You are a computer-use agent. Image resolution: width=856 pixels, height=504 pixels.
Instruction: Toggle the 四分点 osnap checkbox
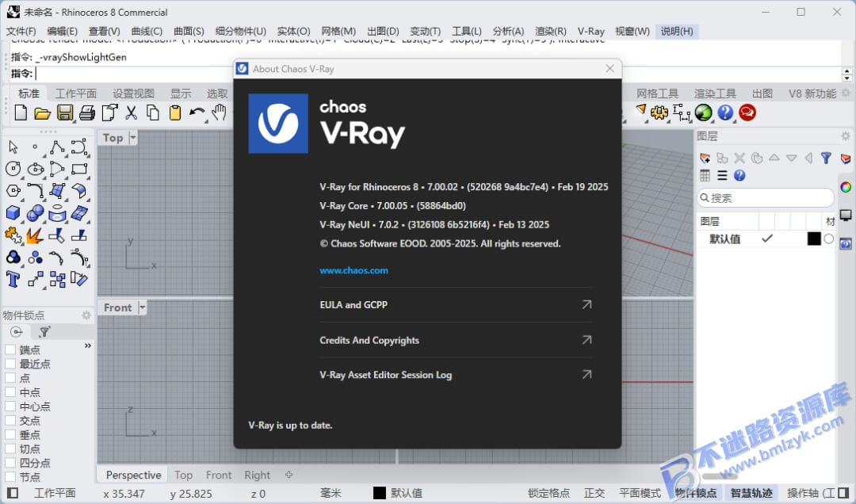point(10,463)
